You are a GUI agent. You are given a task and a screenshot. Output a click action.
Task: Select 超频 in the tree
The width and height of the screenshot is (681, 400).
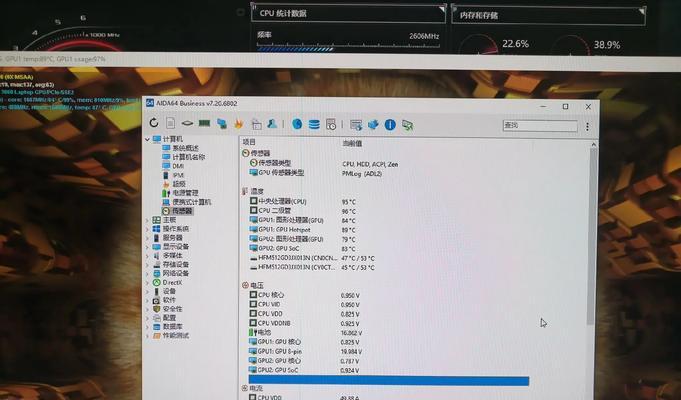[175, 184]
